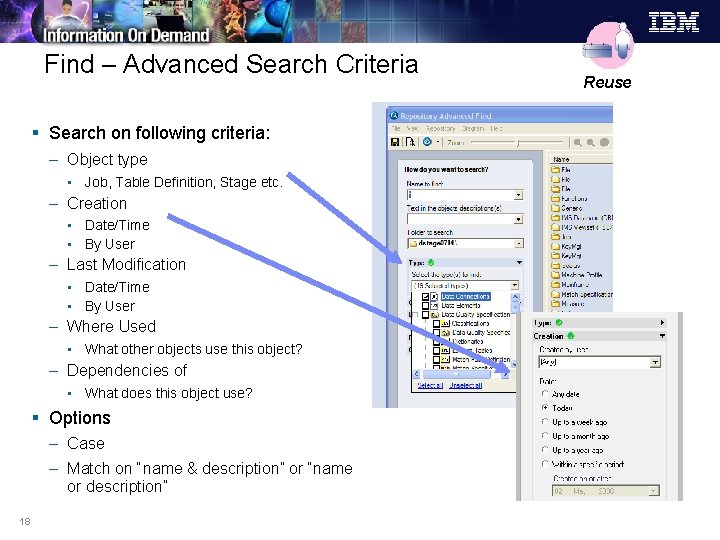Collapse the Creation section arrow
Image resolution: width=720 pixels, height=540 pixels.
point(662,336)
